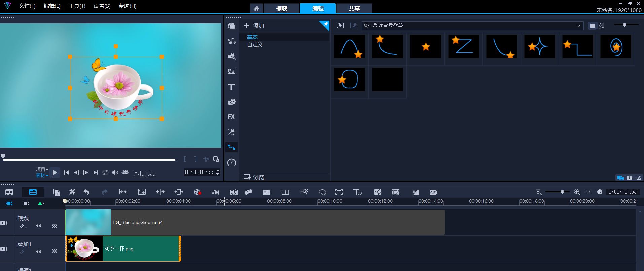
Task: Open the AR stickers magic wand icon
Action: coord(231,132)
